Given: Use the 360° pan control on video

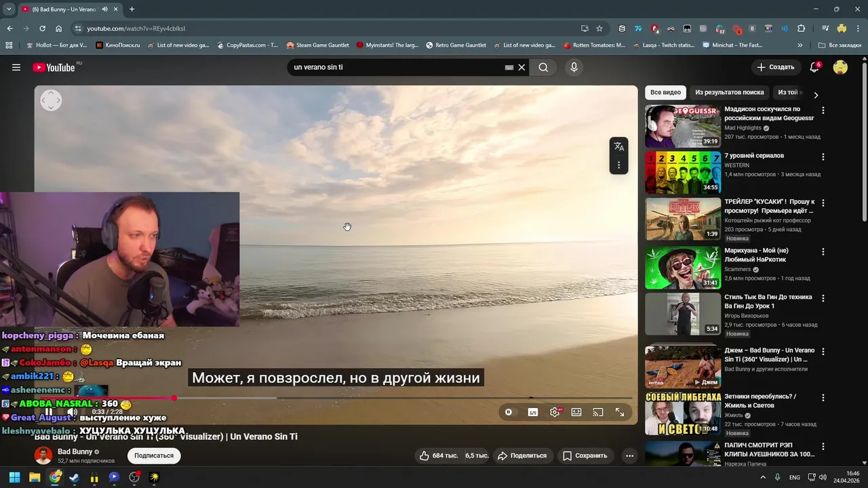Looking at the screenshot, I should [51, 100].
